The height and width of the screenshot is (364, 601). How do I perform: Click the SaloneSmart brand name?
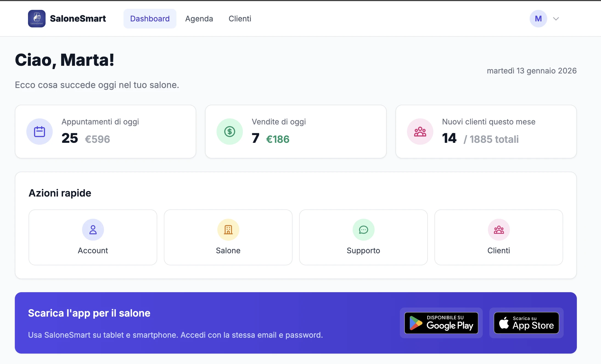pyautogui.click(x=78, y=19)
